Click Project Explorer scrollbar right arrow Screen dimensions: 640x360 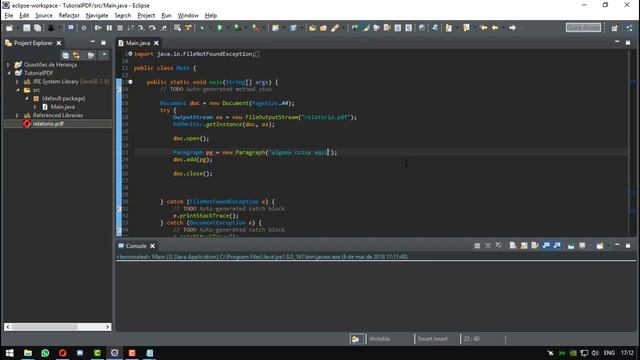tap(107, 327)
